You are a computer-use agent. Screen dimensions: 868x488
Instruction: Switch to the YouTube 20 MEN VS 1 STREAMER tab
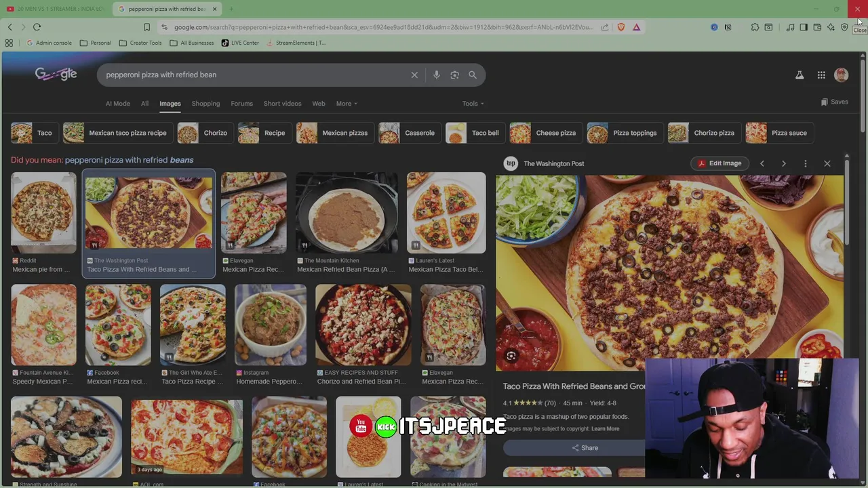(x=56, y=9)
